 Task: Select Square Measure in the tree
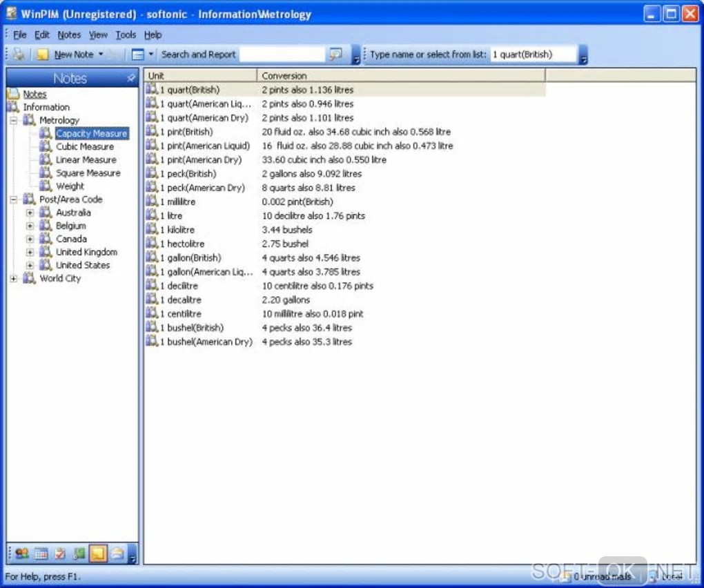pyautogui.click(x=88, y=173)
